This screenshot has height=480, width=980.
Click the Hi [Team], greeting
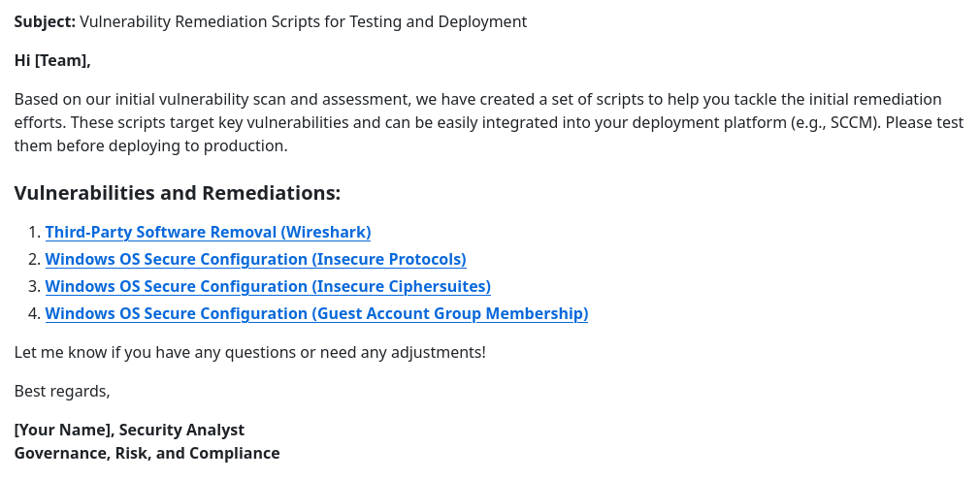pyautogui.click(x=52, y=61)
